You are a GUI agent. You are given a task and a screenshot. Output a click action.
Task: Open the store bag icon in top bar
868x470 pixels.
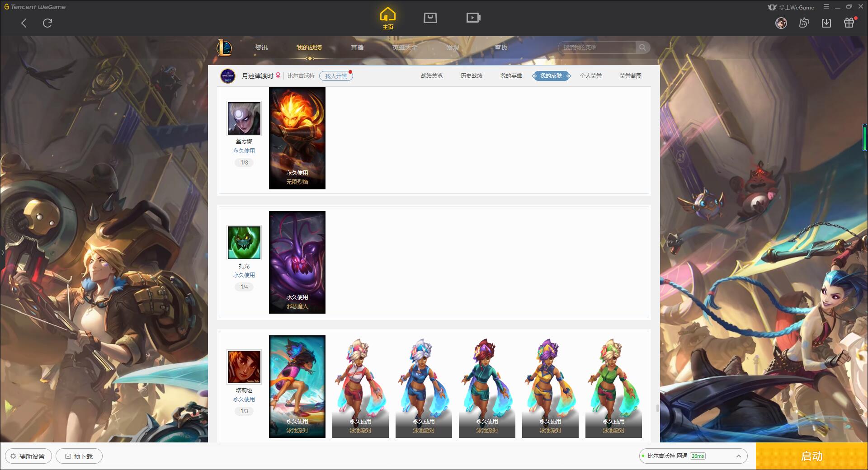point(430,18)
